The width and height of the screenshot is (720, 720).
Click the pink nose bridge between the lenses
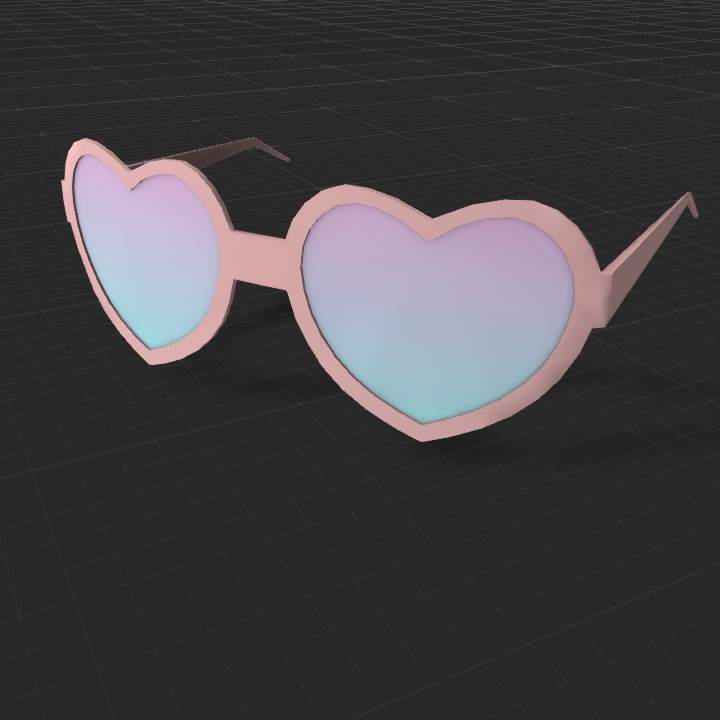pos(260,262)
